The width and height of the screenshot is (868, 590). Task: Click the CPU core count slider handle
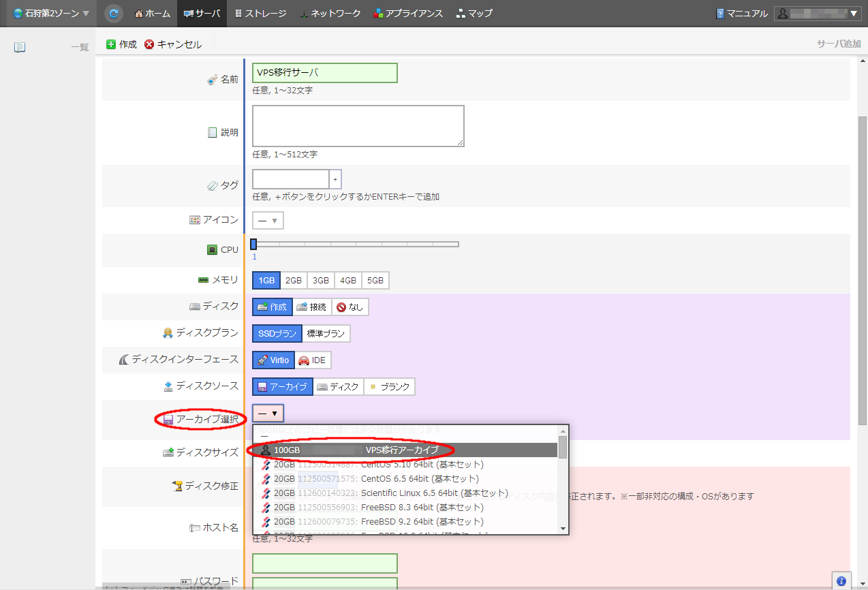click(x=253, y=244)
